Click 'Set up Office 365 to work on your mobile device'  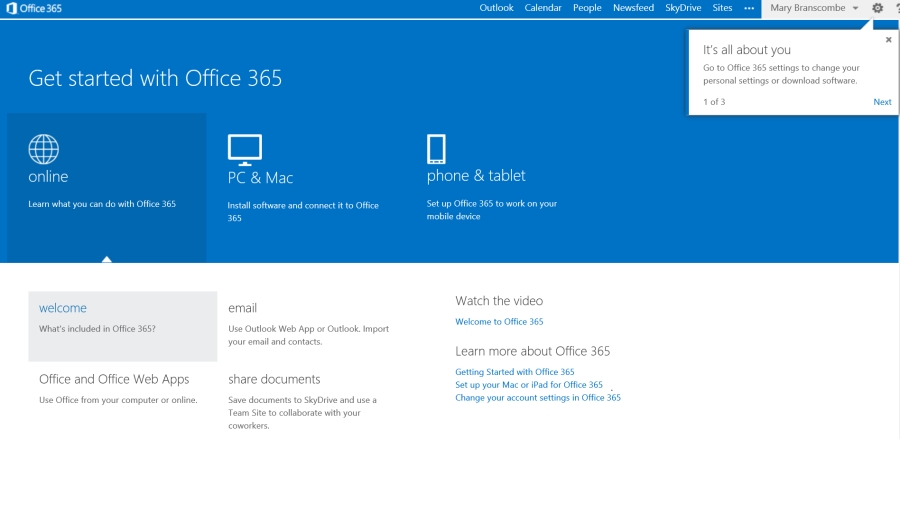(x=492, y=210)
